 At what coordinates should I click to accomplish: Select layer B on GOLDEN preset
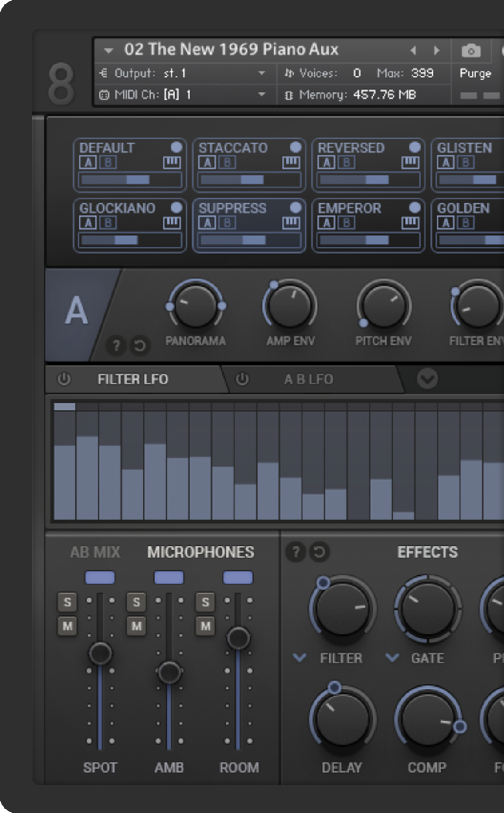click(466, 223)
